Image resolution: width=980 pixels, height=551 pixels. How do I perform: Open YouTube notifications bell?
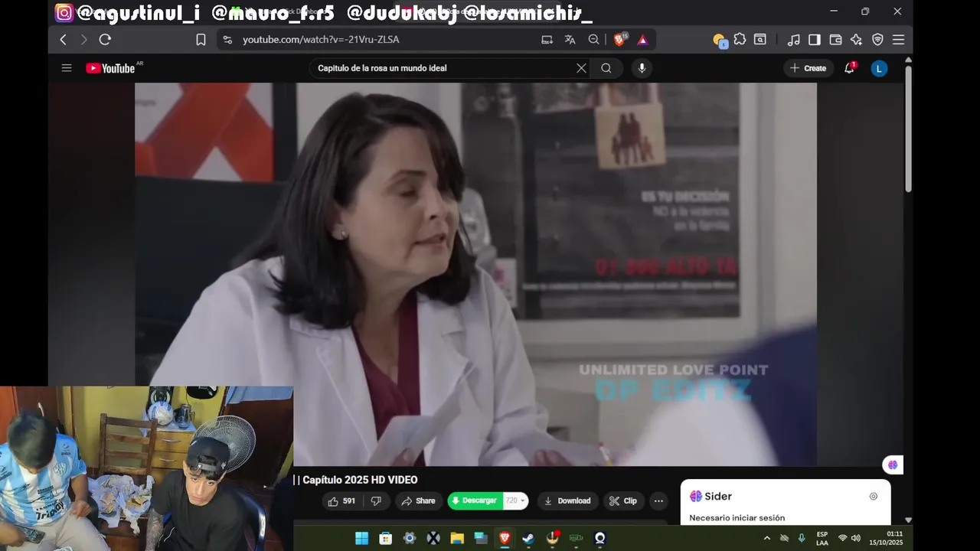point(849,68)
